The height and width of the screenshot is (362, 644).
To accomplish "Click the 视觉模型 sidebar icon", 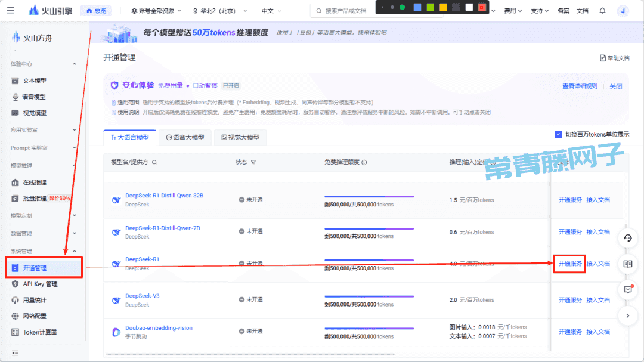I will (15, 113).
